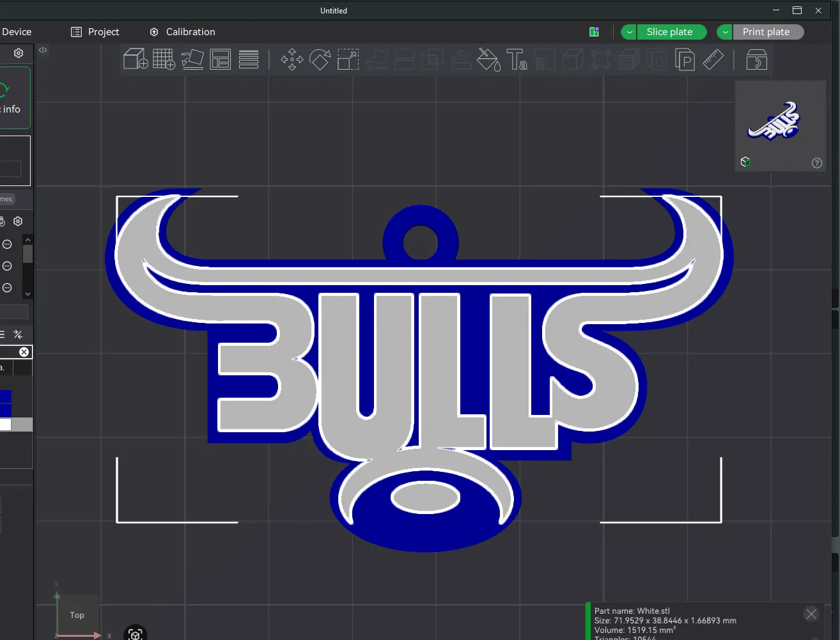Click the Top view orientation cube
Image resolution: width=840 pixels, height=640 pixels.
77,615
